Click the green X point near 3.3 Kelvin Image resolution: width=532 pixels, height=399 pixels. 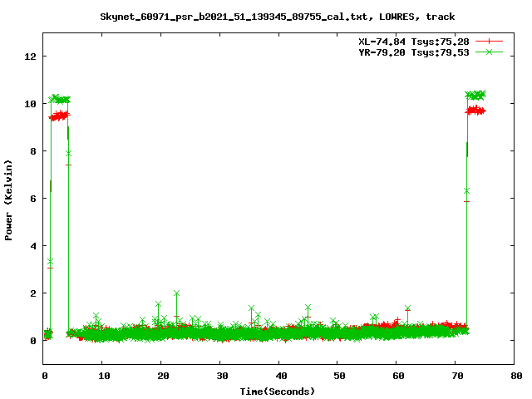pyautogui.click(x=50, y=262)
